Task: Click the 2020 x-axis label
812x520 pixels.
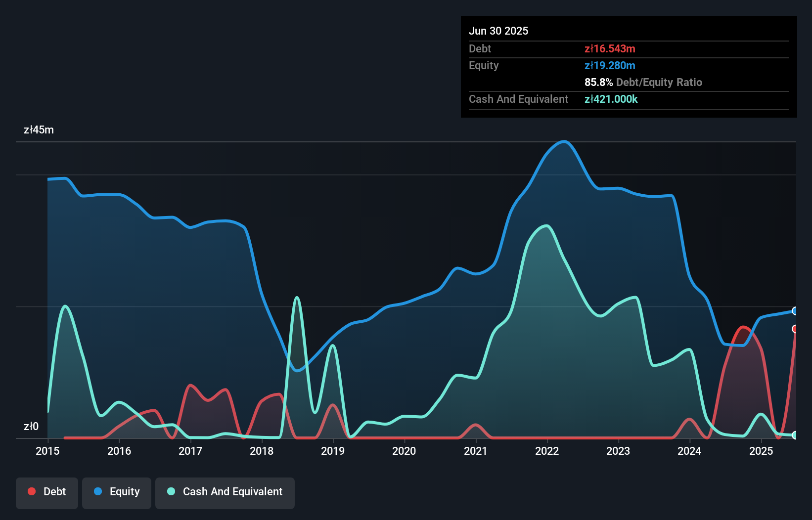Action: 404,451
